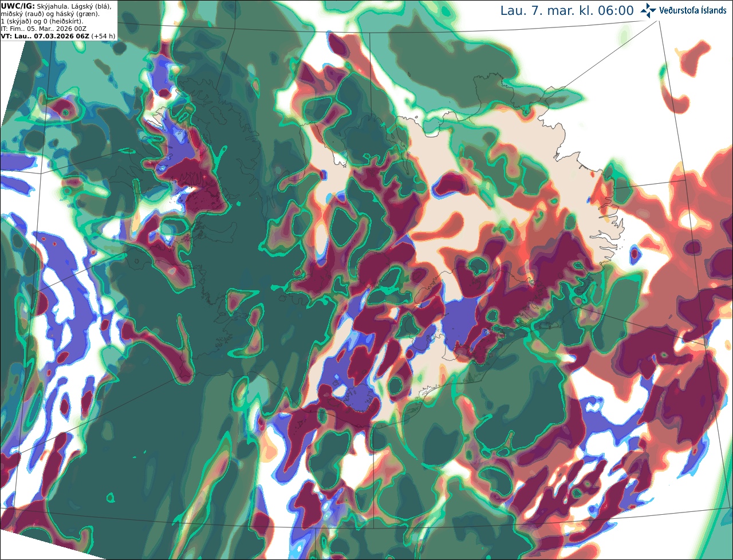Click the '1 (skýjað) og 0 (heiðskírt).' line
Screen dimensions: 733x560
(x=42, y=21)
